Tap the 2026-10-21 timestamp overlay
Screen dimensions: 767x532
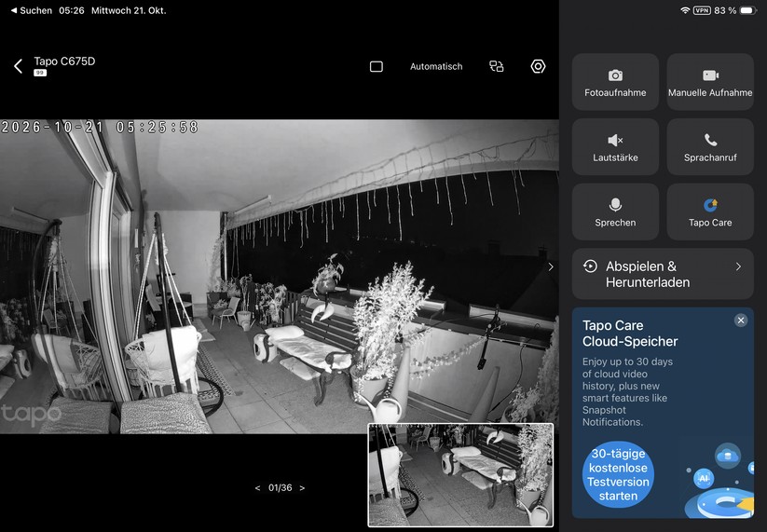tap(100, 127)
